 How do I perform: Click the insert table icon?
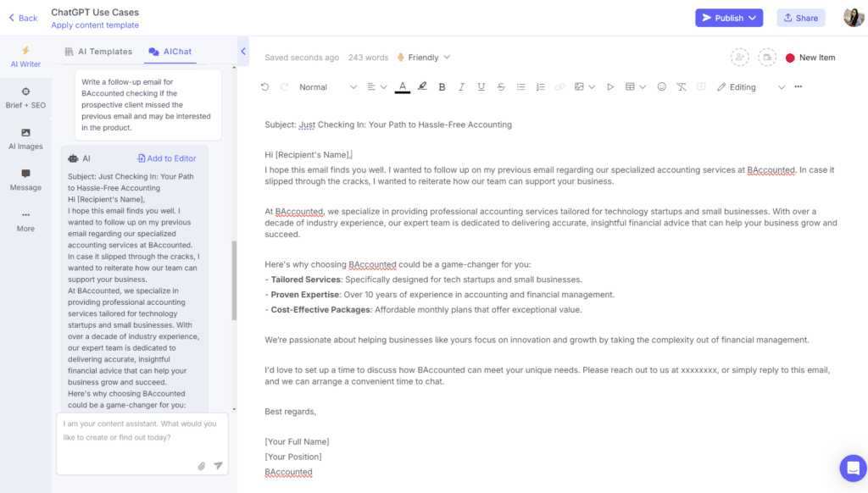click(x=630, y=87)
